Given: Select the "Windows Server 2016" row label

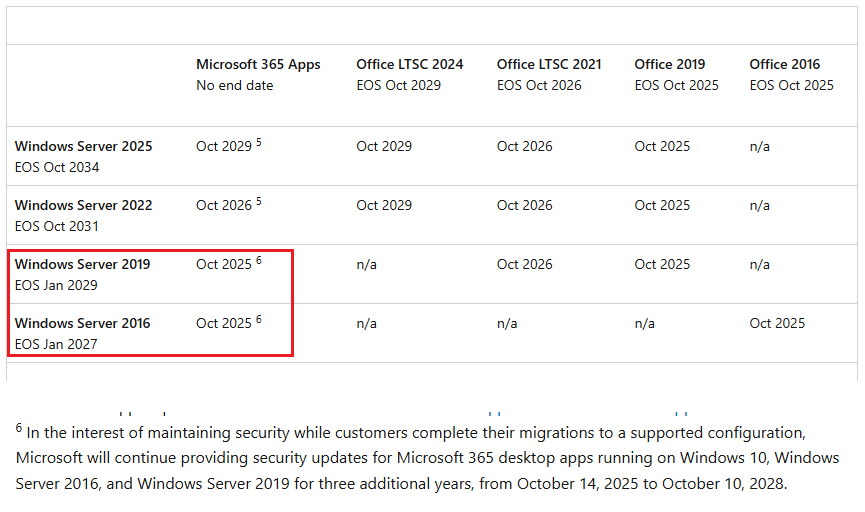Looking at the screenshot, I should coord(82,323).
